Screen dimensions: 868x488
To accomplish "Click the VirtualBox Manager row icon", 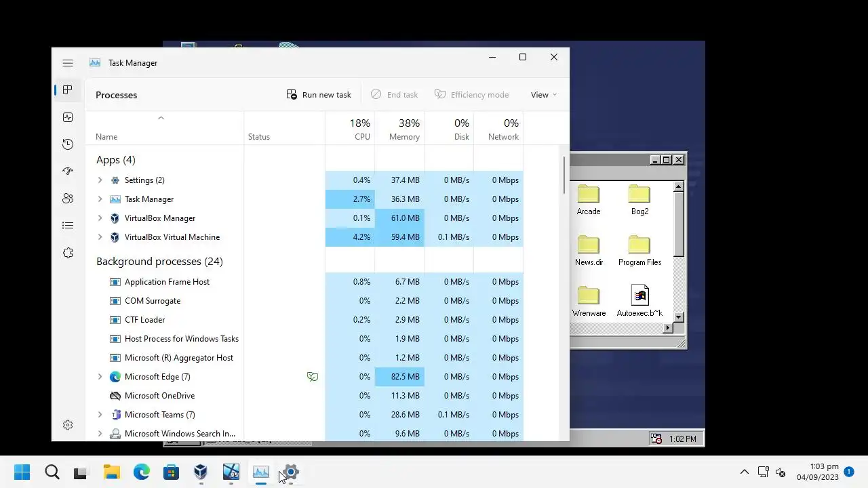I will [115, 218].
